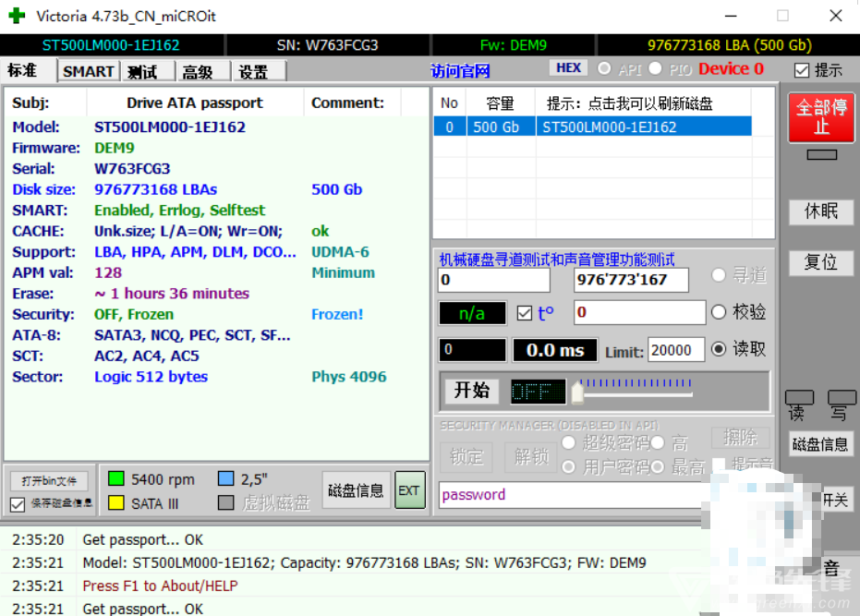This screenshot has width=860, height=616.
Task: Click the password input field
Action: click(571, 495)
